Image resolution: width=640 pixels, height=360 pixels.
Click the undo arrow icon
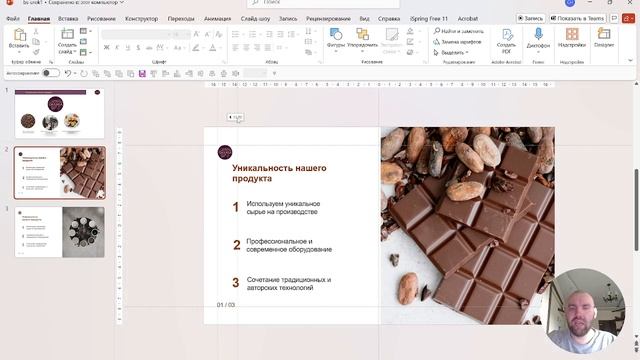67,73
